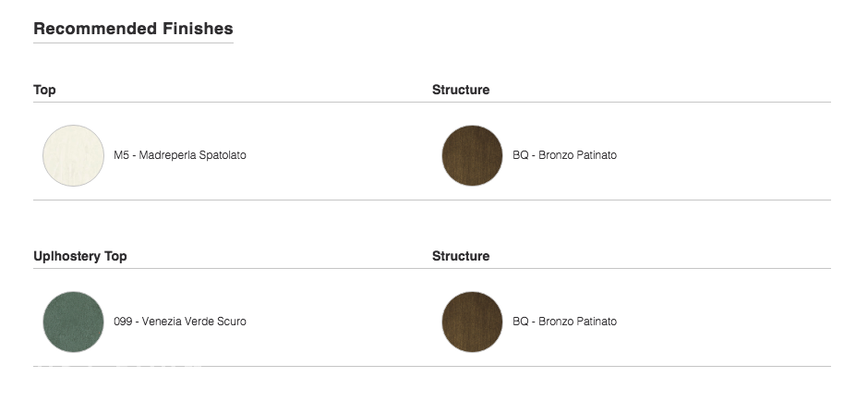The image size is (868, 401).
Task: Click the 'Uplhostery Top' section heading
Action: pos(80,257)
